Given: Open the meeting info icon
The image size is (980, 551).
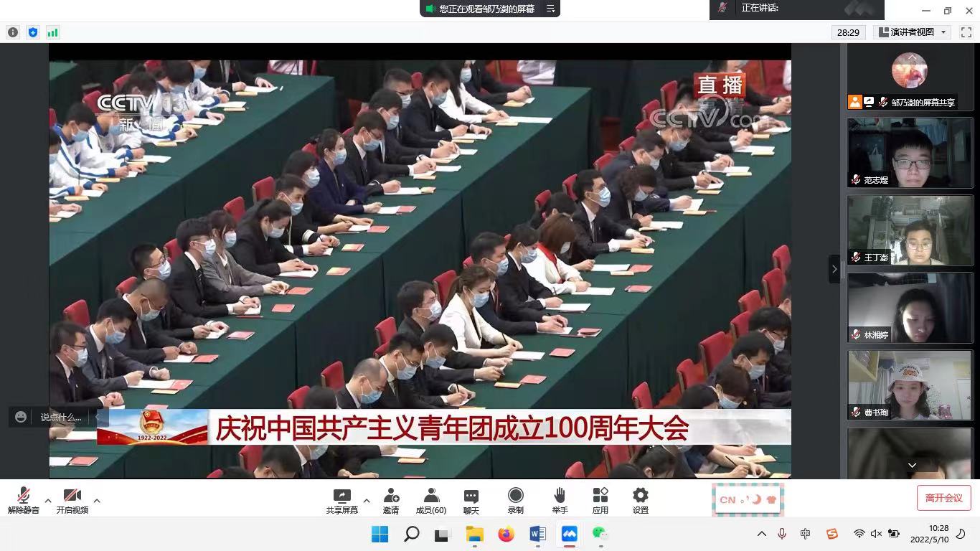Looking at the screenshot, I should pos(13,32).
